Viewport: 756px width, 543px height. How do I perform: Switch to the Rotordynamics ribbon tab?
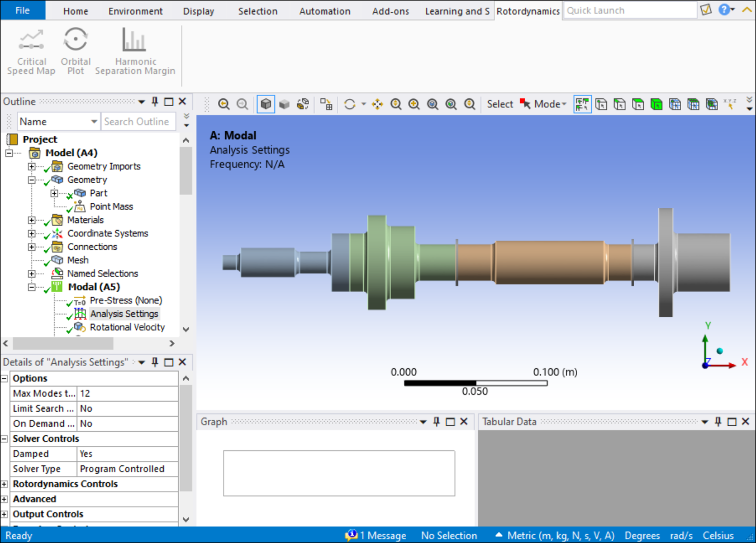pos(527,10)
